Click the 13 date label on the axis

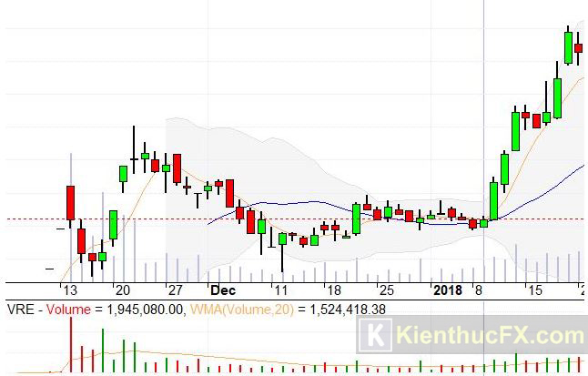click(70, 290)
